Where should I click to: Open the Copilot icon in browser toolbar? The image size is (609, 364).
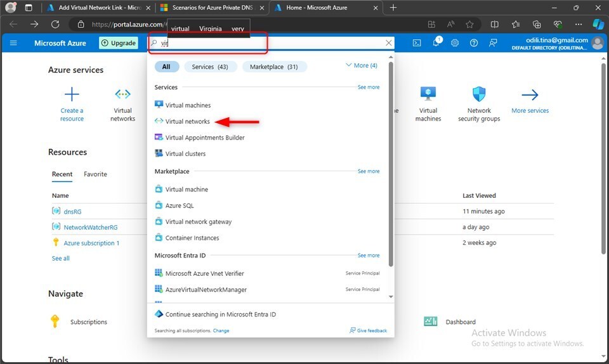(598, 24)
